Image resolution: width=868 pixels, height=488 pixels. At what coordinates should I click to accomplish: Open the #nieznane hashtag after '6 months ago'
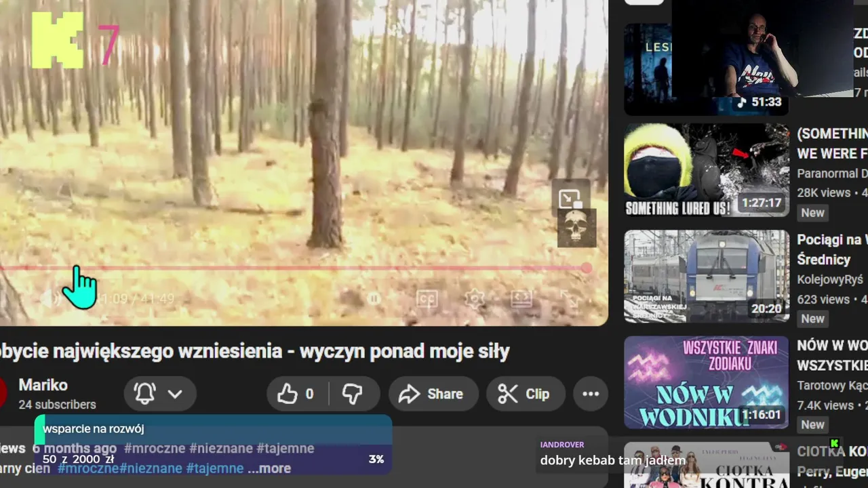click(x=220, y=448)
